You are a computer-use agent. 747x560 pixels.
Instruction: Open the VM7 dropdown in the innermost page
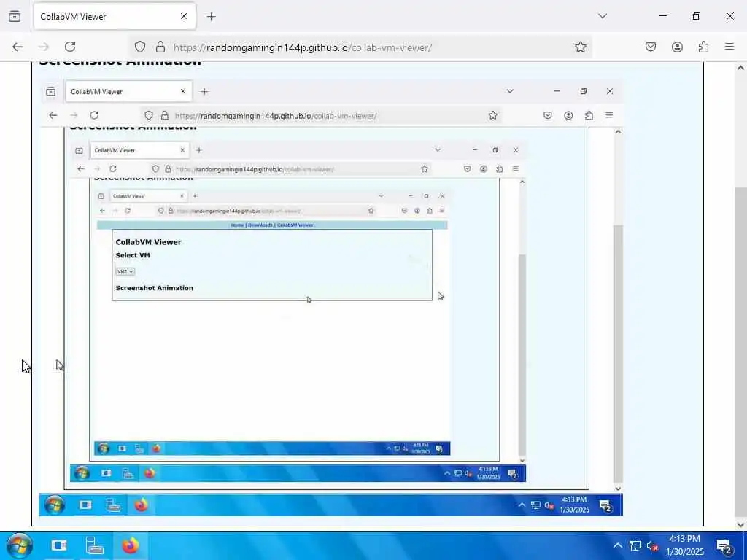125,271
